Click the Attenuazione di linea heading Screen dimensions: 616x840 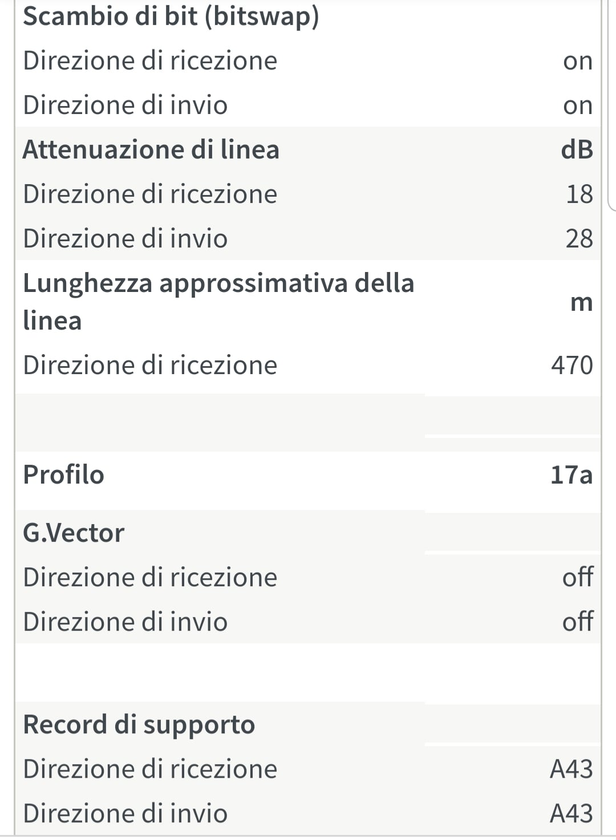coord(151,150)
